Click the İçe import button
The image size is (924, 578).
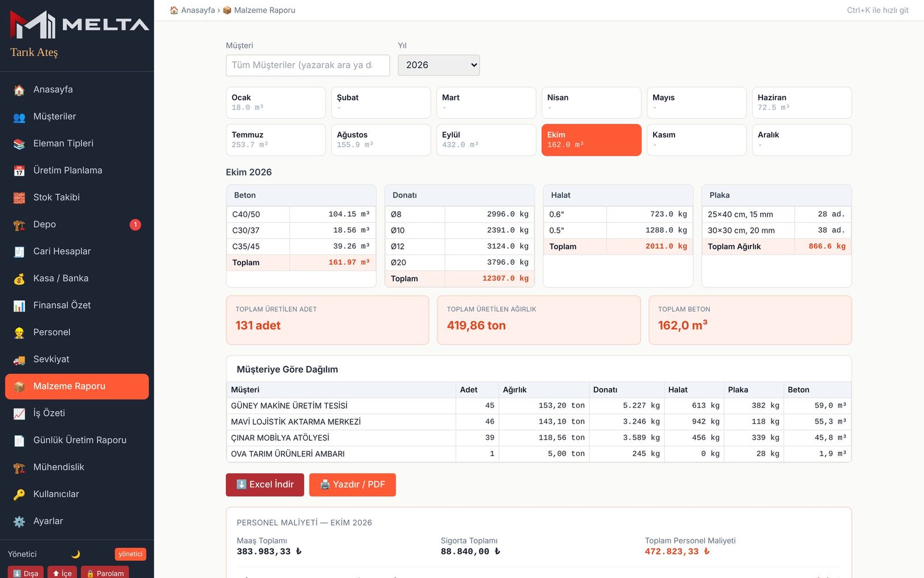62,572
